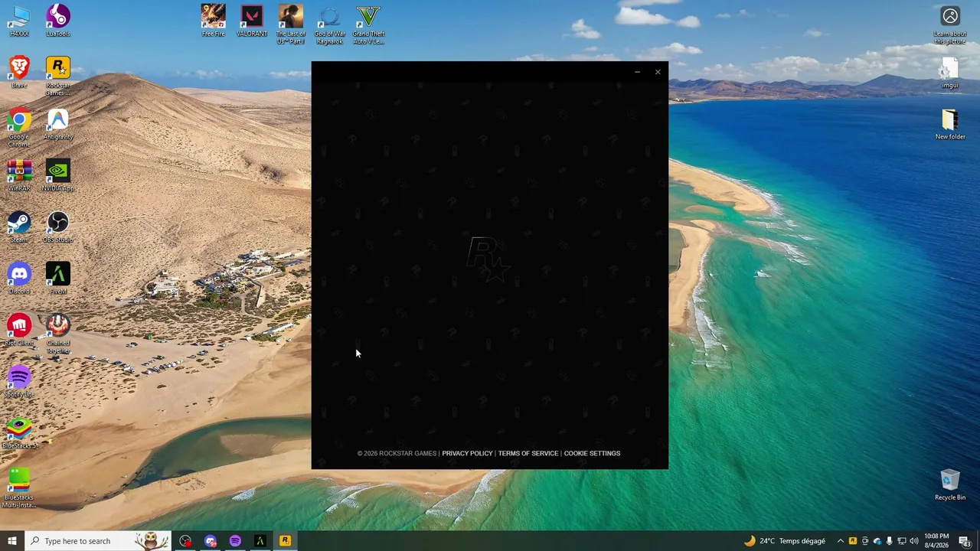Select the BlueStacks 5 desktop icon
This screenshot has height=551, width=980.
click(19, 432)
